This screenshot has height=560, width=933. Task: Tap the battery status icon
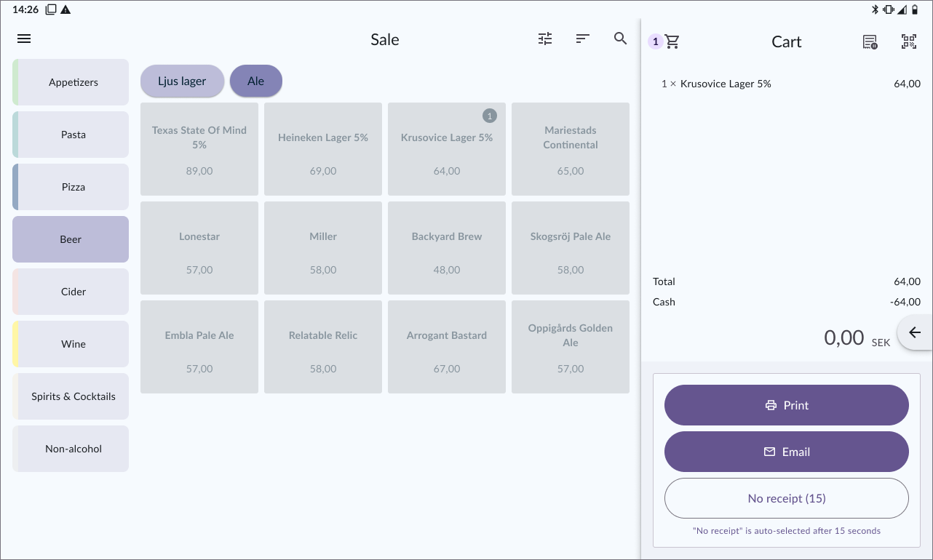[916, 9]
